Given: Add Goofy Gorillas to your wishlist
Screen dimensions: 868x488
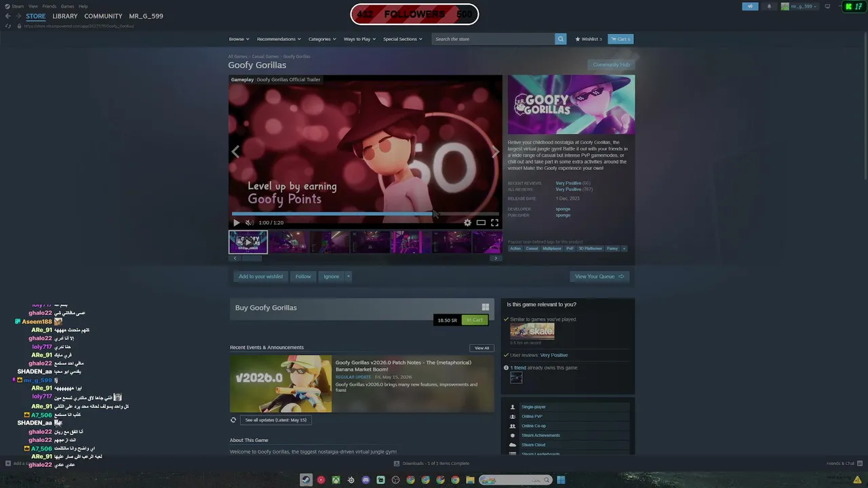Looking at the screenshot, I should pyautogui.click(x=261, y=277).
